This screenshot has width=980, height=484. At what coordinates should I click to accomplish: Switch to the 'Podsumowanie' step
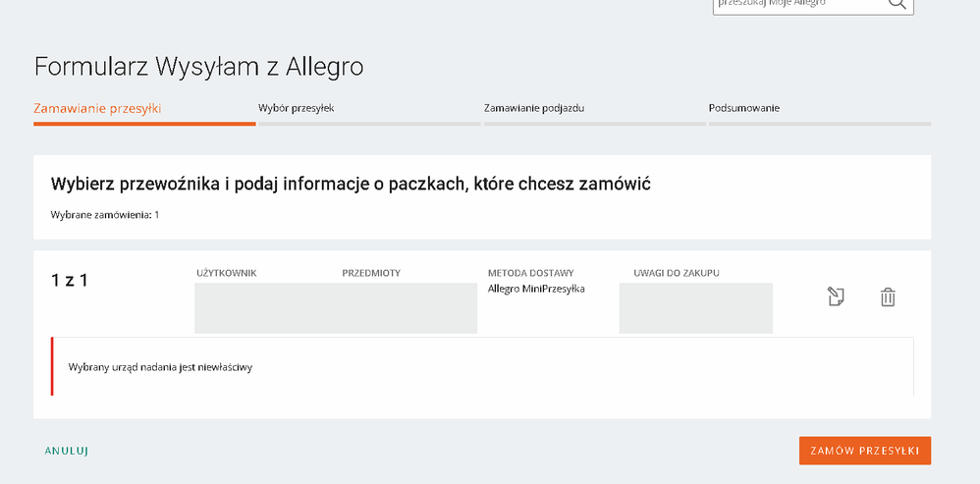tap(744, 108)
